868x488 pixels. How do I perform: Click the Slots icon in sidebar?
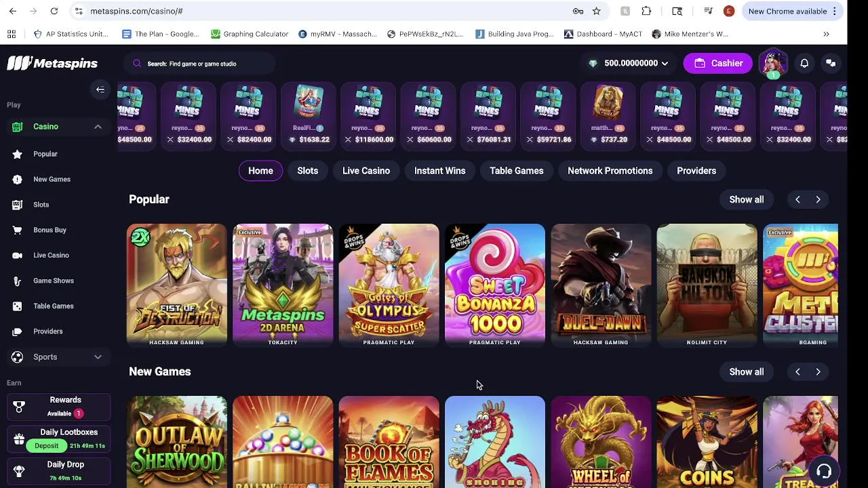18,205
